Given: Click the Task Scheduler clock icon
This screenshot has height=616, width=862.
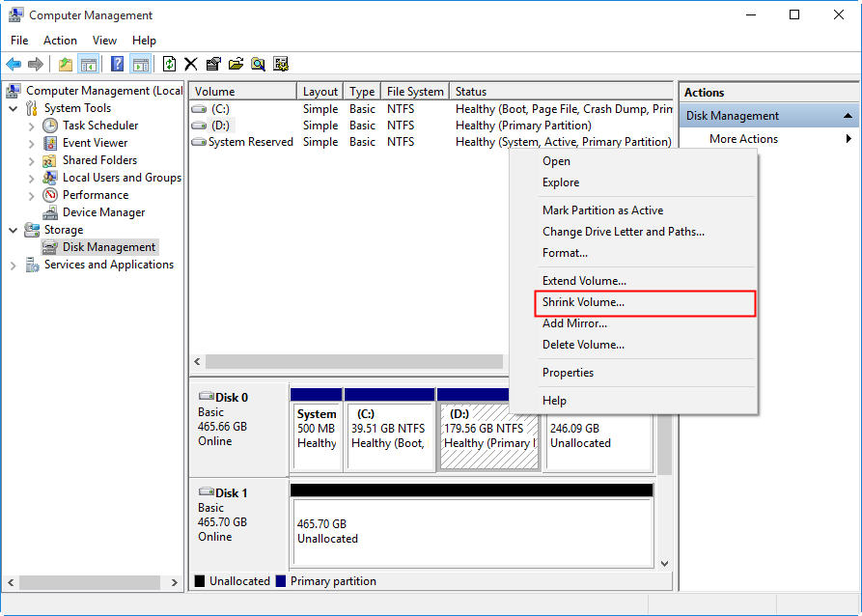Looking at the screenshot, I should click(51, 126).
